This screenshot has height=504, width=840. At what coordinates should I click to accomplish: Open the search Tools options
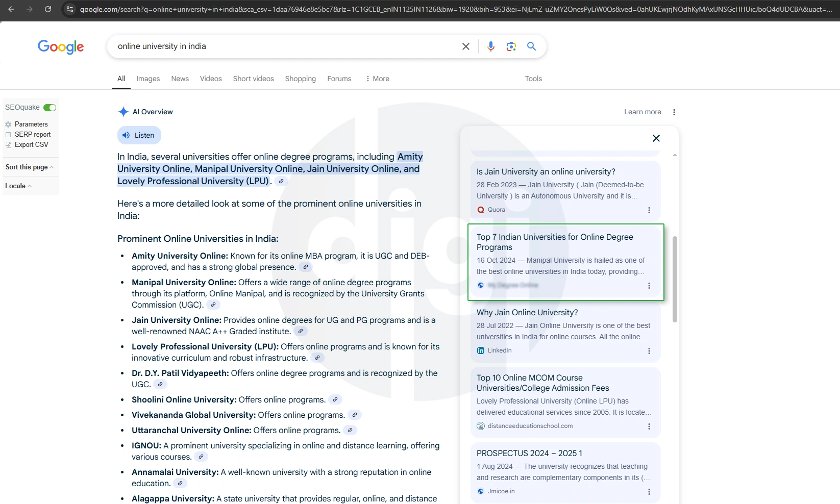click(533, 79)
